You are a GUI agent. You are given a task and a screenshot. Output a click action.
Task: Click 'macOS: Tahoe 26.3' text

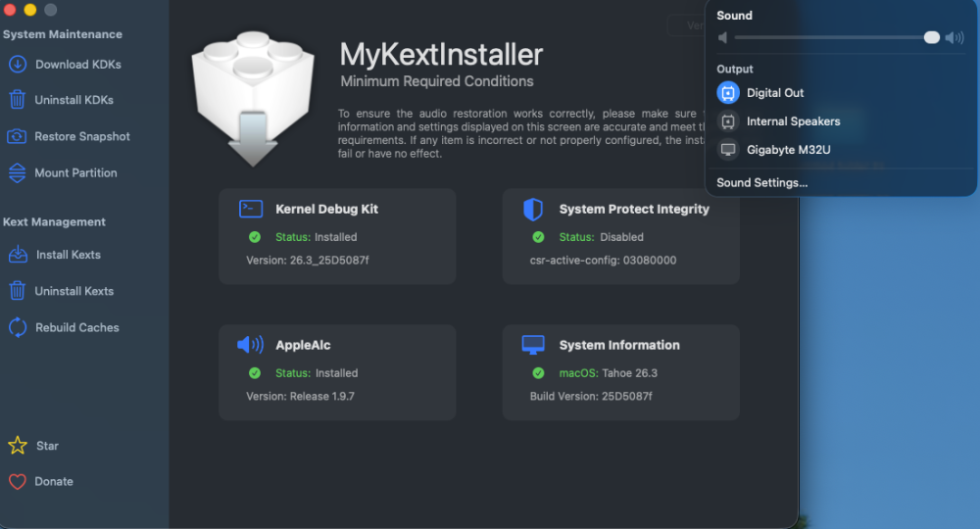click(x=609, y=373)
